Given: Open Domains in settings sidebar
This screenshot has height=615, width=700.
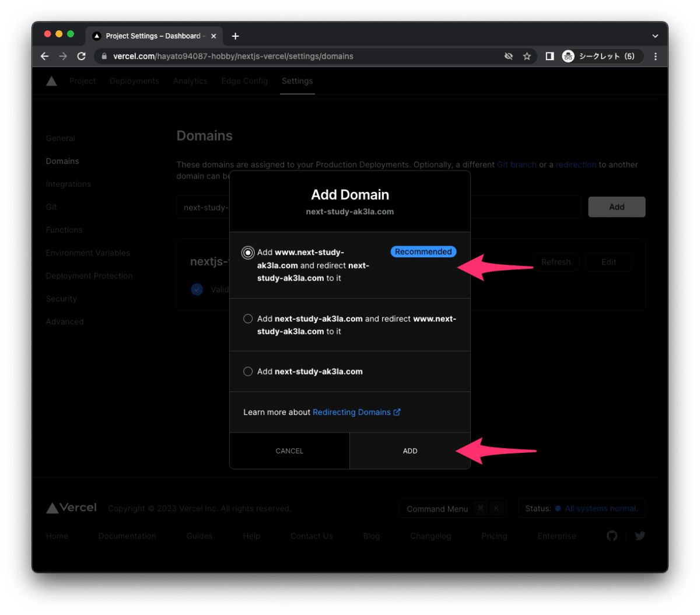Looking at the screenshot, I should [x=62, y=161].
